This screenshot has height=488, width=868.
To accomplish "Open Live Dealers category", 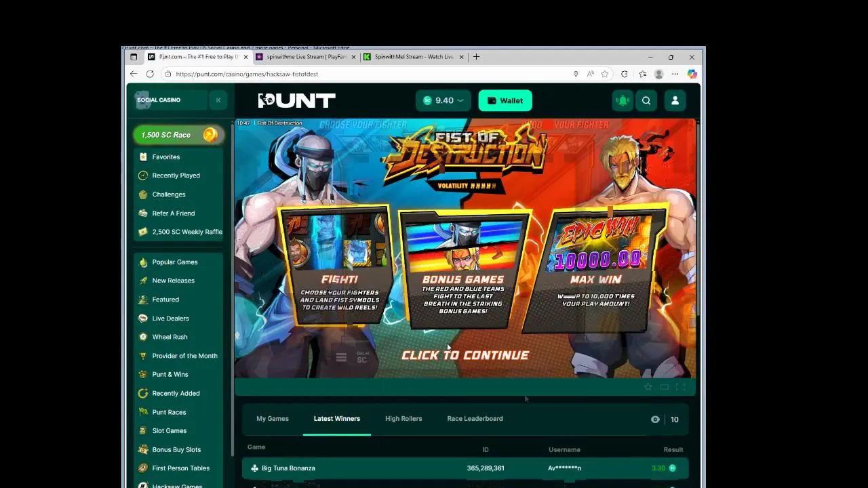I will (x=170, y=319).
